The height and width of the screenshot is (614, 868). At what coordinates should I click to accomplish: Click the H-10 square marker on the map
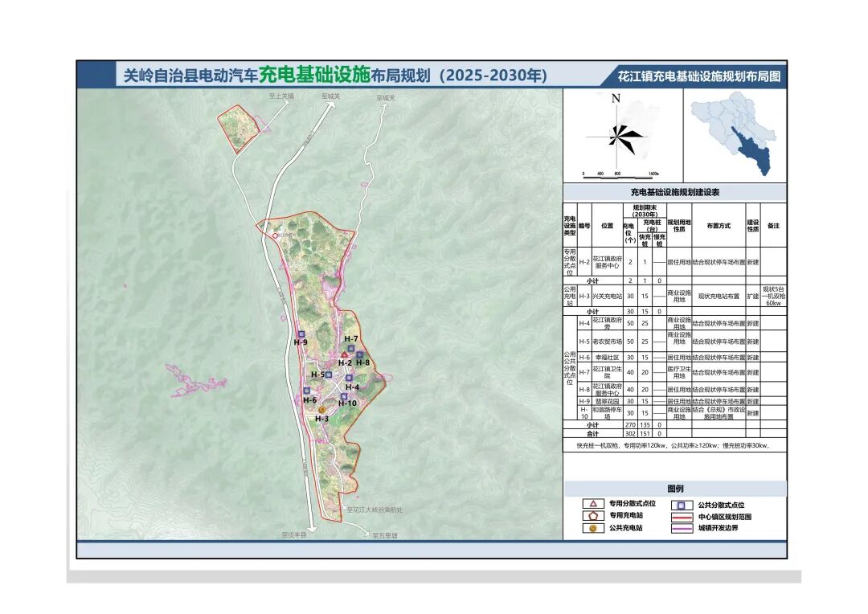(x=344, y=396)
